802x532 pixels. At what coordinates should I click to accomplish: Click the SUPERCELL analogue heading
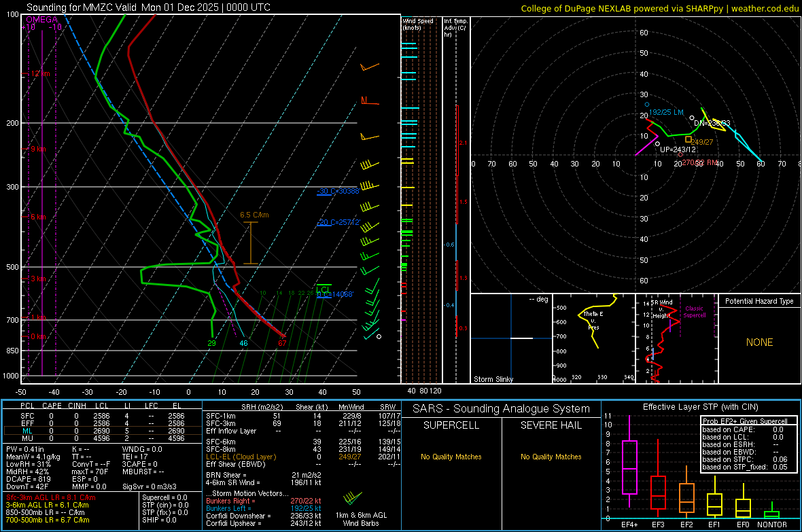[x=451, y=425]
